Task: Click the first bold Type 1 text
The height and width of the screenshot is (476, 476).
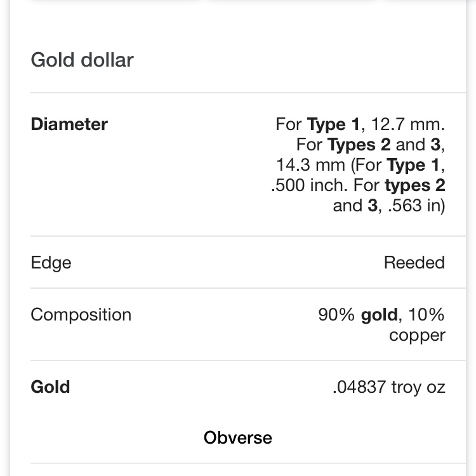Action: pyautogui.click(x=333, y=124)
